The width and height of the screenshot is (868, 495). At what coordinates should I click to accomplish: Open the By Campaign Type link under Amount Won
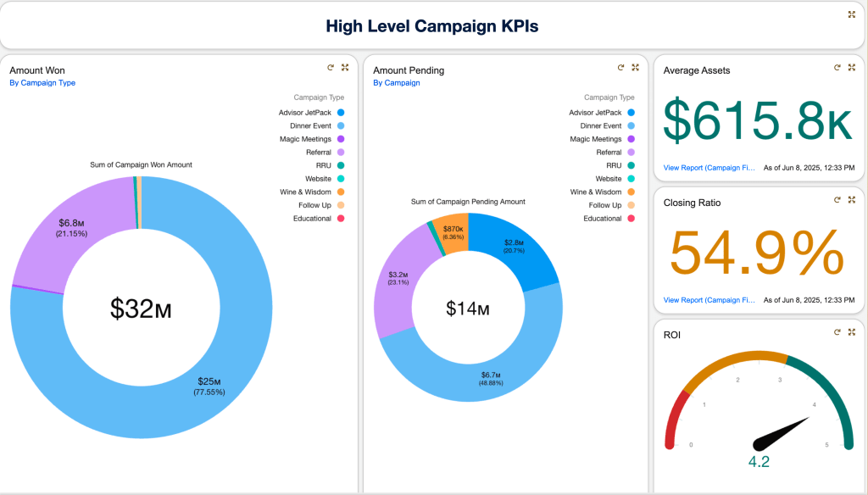(42, 83)
